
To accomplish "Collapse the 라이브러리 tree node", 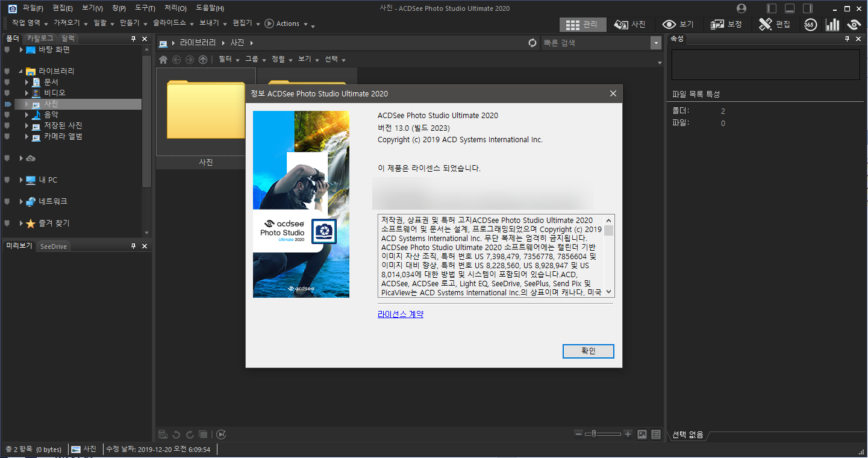I will point(20,71).
